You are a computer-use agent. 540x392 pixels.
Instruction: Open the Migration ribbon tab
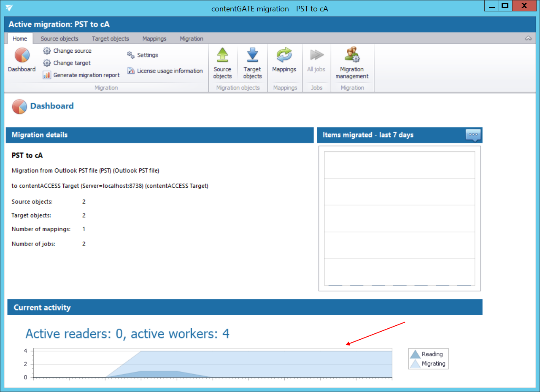(x=192, y=38)
